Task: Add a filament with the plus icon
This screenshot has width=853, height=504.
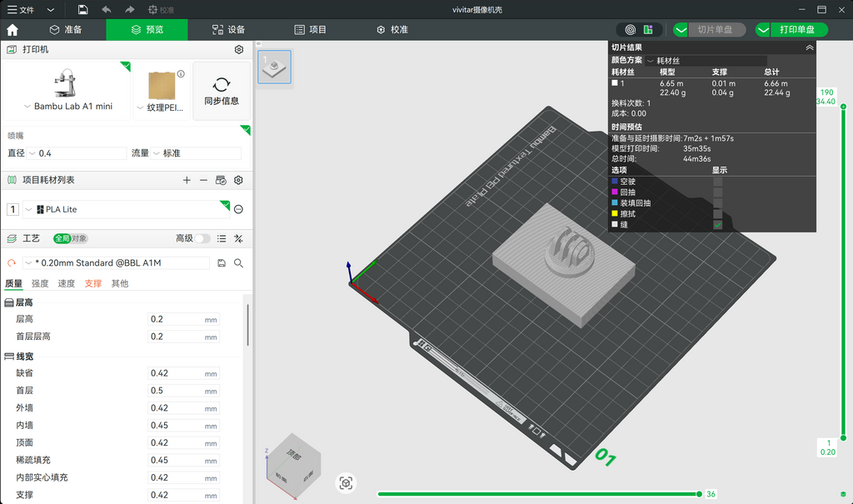Action: (x=187, y=180)
